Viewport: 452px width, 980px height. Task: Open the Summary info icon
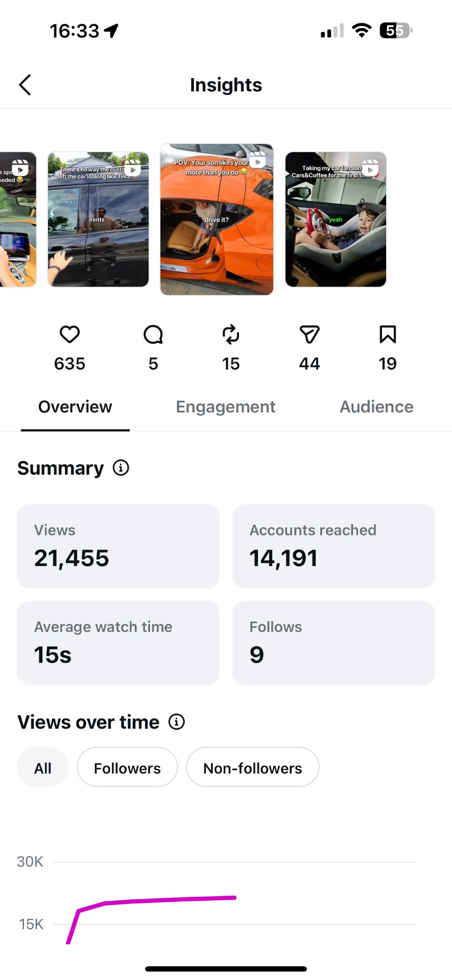click(x=121, y=468)
